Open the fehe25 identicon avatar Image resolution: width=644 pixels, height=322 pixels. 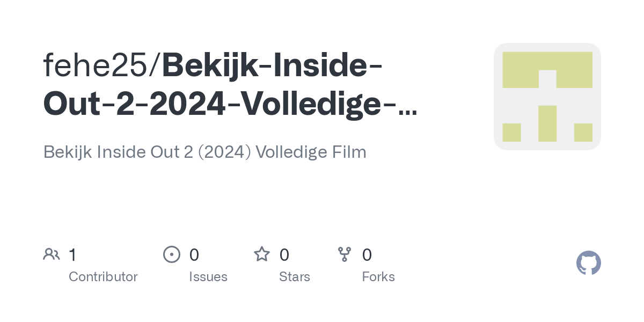547,97
